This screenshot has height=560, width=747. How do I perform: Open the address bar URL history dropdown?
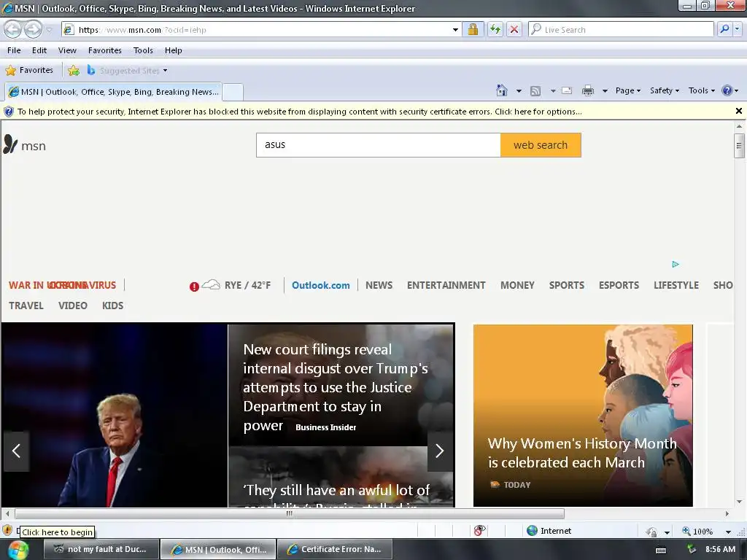(x=455, y=29)
